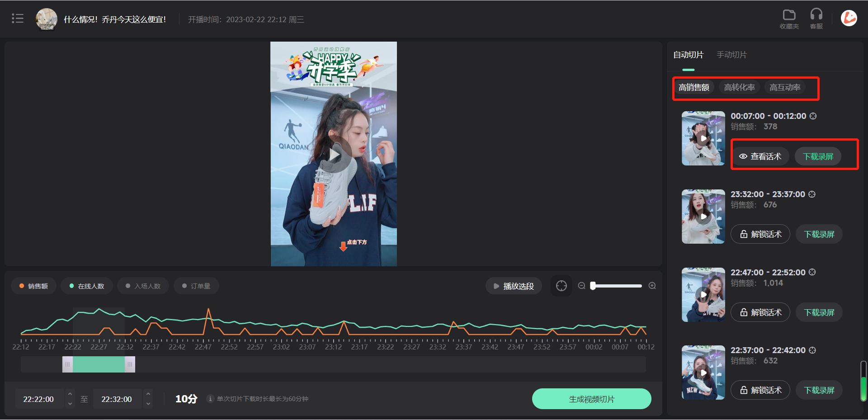Click the streamer avatar beside the stream title

point(46,19)
